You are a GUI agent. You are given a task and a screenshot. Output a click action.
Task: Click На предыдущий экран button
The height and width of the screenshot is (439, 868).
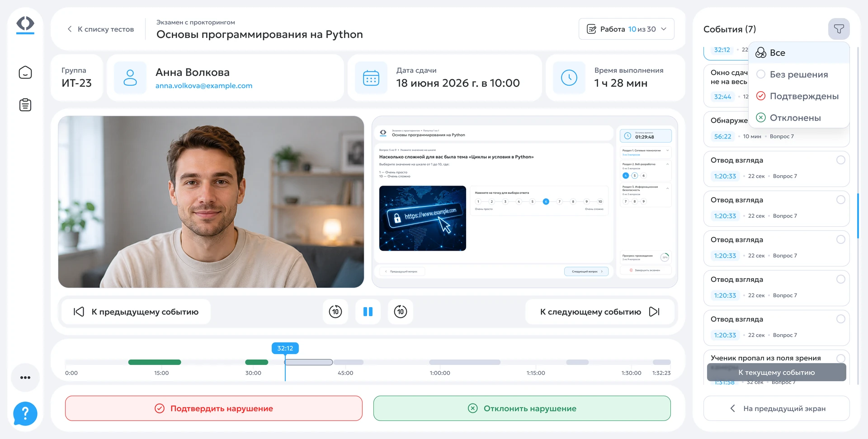(777, 408)
